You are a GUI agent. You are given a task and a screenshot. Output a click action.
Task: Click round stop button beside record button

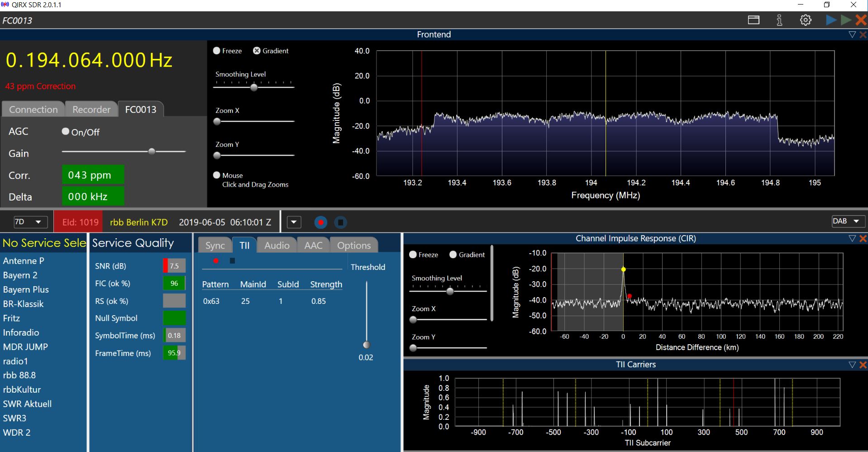tap(340, 222)
